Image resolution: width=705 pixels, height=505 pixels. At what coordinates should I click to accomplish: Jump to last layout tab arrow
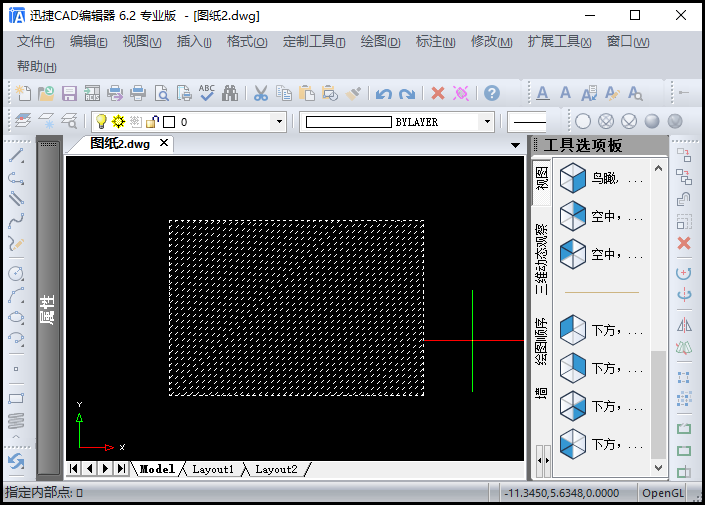point(121,469)
